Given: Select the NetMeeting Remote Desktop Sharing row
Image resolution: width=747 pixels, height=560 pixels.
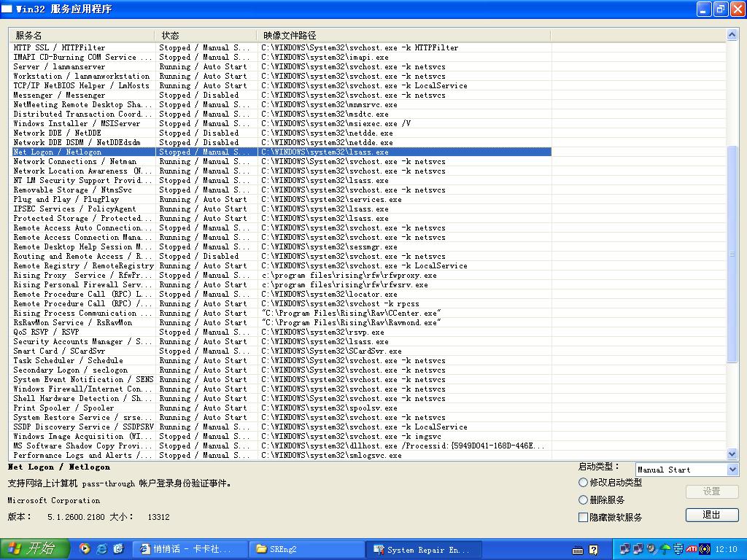Looking at the screenshot, I should [281, 105].
